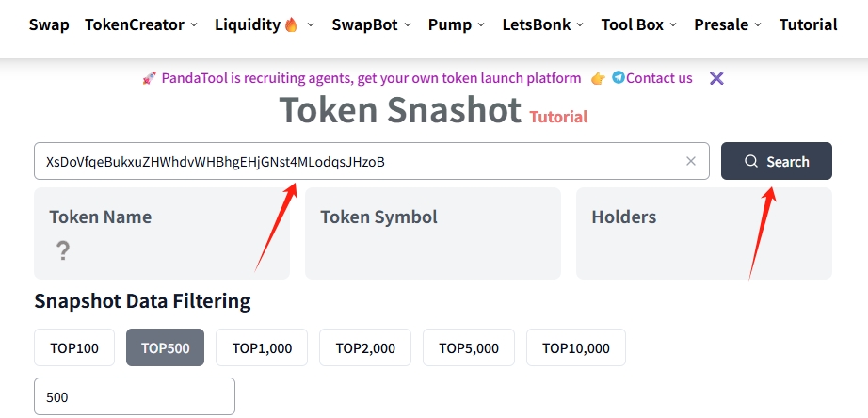Click the Telegram icon beside Contact us
This screenshot has height=418, width=868.
[x=618, y=78]
